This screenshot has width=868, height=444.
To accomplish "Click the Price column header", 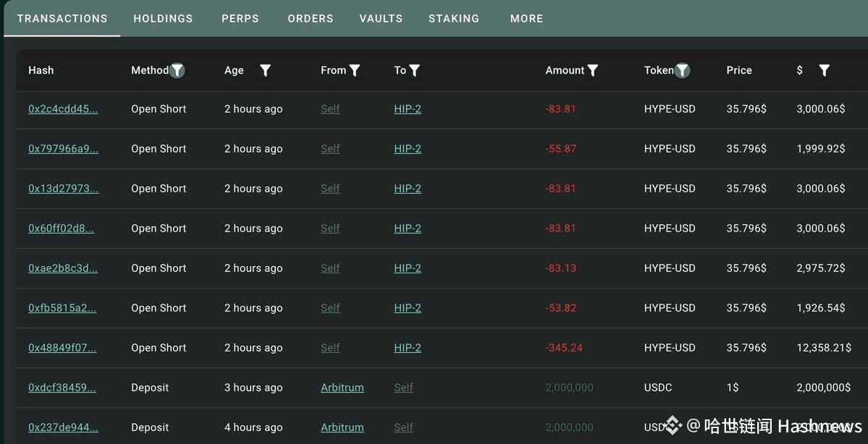I will [739, 70].
